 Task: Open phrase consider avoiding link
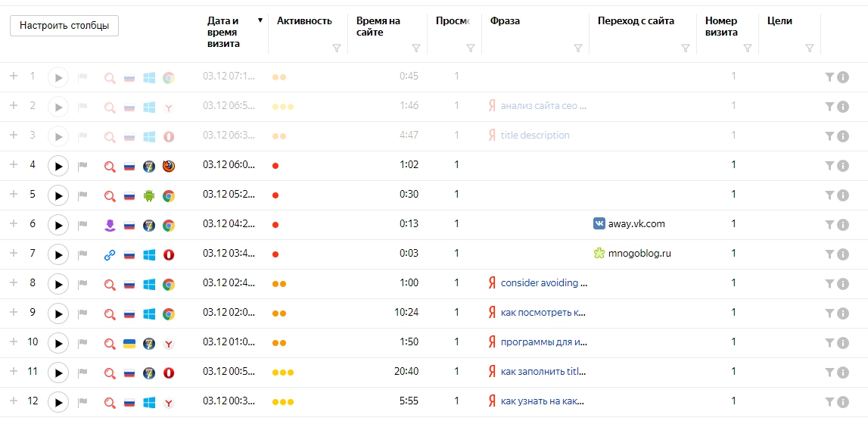544,283
